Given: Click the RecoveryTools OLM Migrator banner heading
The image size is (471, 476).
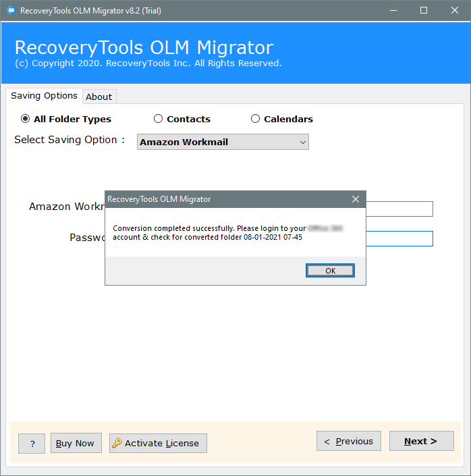Looking at the screenshot, I should 144,48.
